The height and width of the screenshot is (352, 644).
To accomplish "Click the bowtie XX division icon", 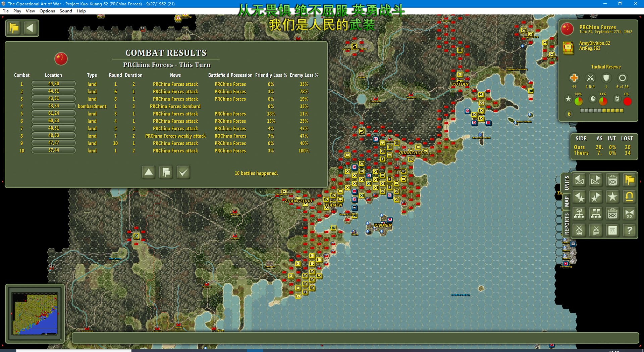I will tap(630, 214).
